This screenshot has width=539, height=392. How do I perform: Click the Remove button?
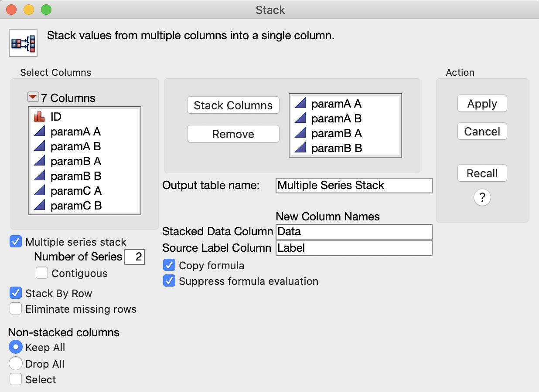coord(233,134)
